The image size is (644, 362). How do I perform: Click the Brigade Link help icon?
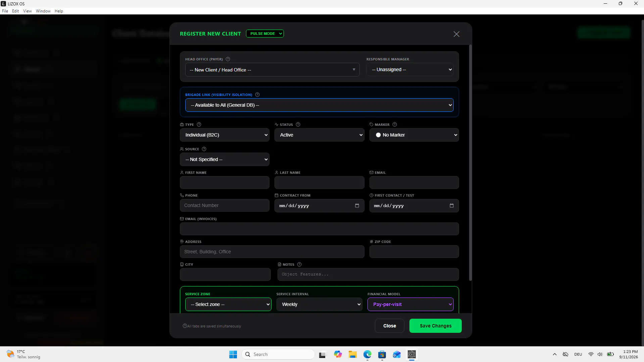pos(257,95)
